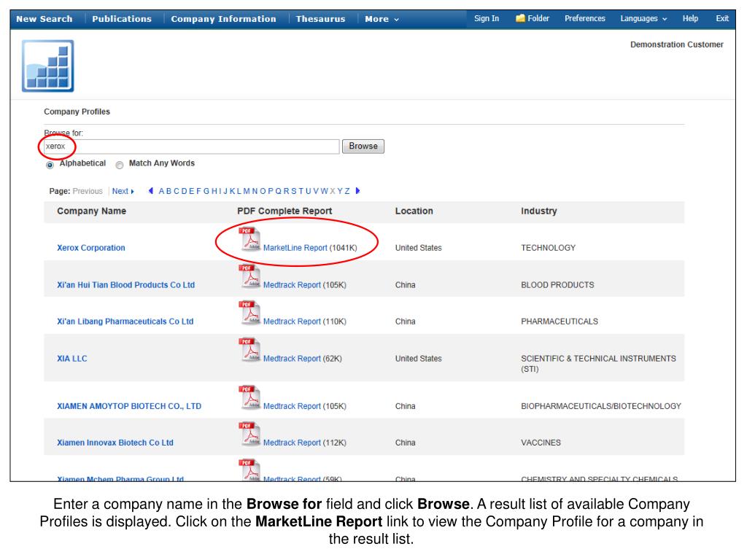Viewport: 747px width, 560px height.
Task: Expand the More dropdown menu
Action: point(382,19)
